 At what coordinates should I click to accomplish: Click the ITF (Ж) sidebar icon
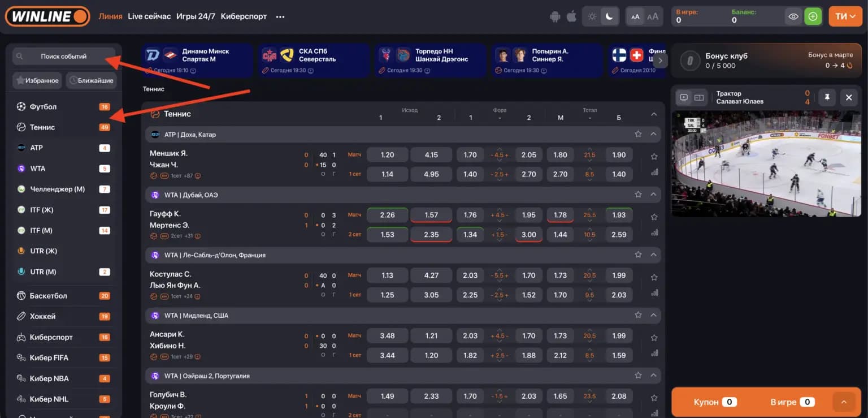point(21,210)
